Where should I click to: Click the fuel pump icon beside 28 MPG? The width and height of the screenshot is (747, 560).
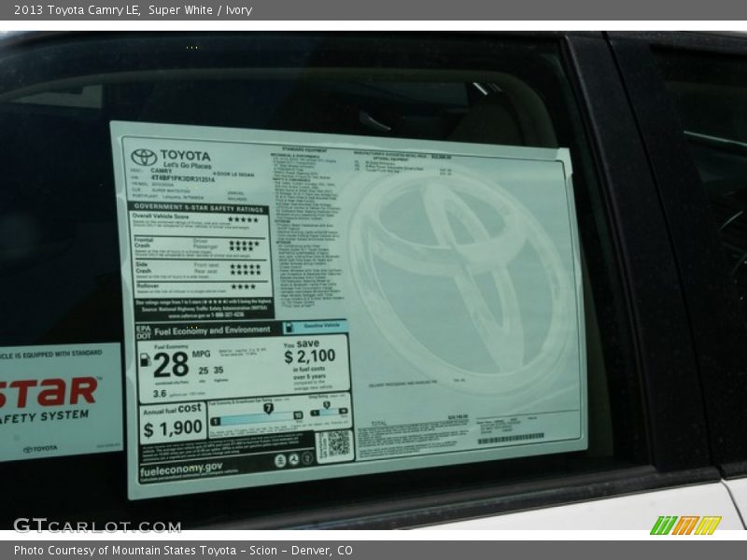point(145,360)
